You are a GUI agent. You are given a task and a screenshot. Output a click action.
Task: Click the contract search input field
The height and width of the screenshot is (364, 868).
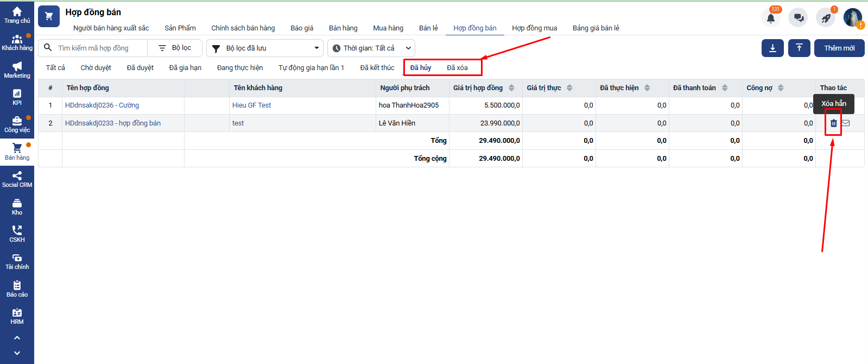click(x=100, y=48)
